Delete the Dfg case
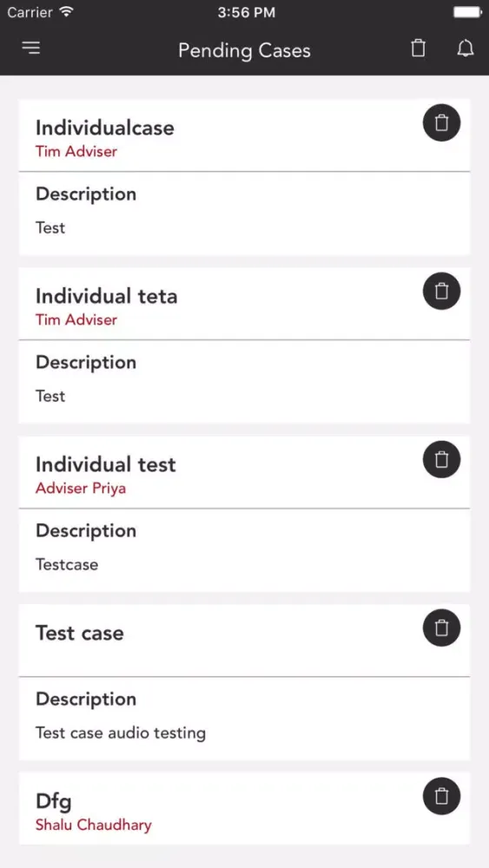Image resolution: width=489 pixels, height=868 pixels. pos(441,795)
